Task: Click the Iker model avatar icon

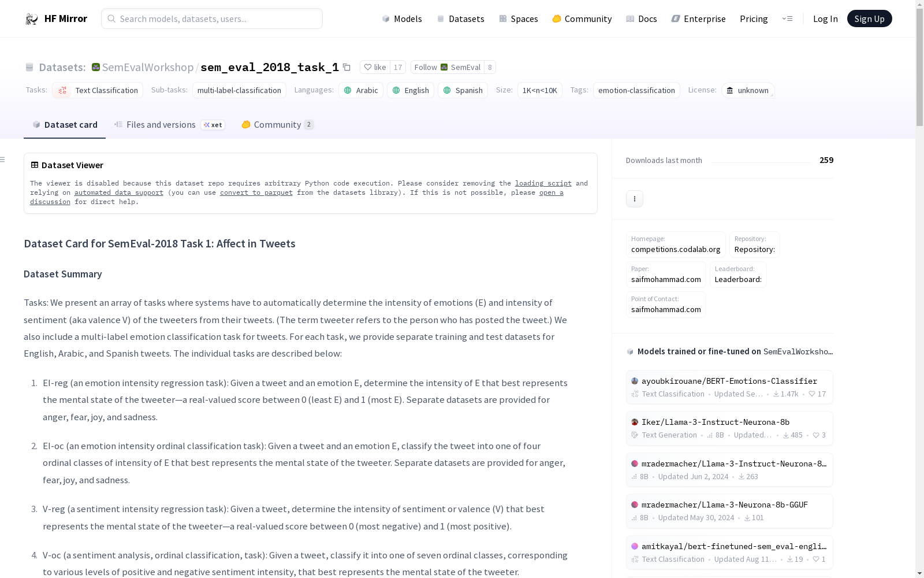Action: coord(635,422)
